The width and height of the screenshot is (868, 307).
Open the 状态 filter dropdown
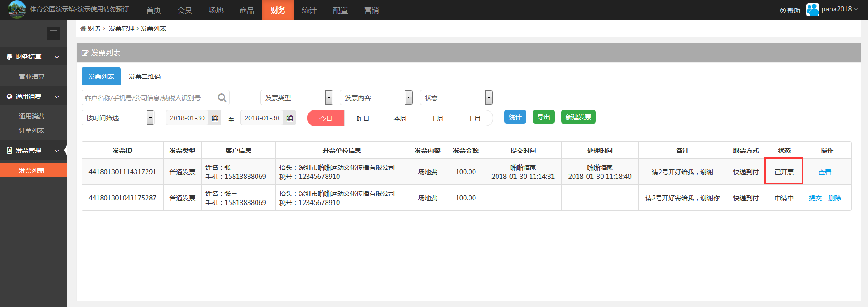456,97
